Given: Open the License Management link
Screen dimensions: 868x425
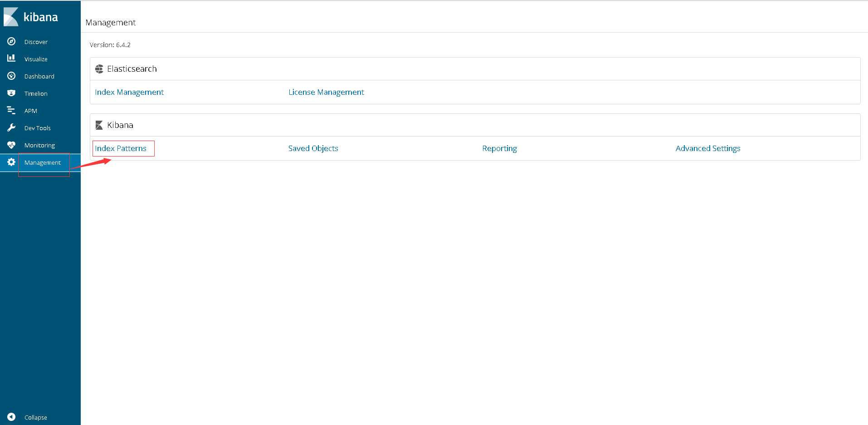Looking at the screenshot, I should click(326, 92).
